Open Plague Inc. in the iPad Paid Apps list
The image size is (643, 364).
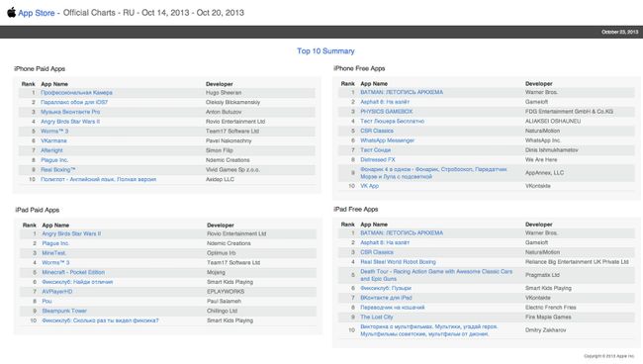[x=55, y=243]
